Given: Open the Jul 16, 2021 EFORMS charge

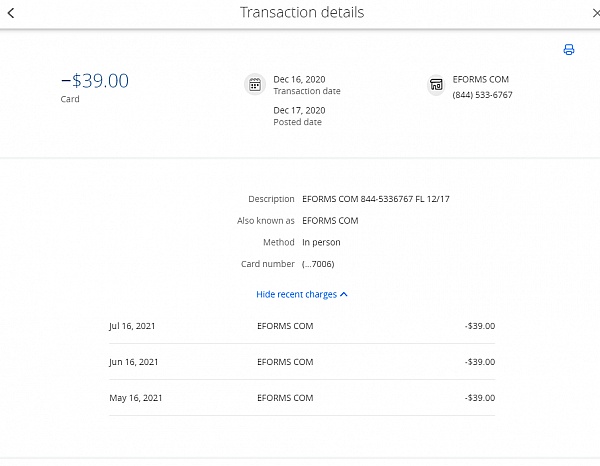Looking at the screenshot, I should [x=301, y=326].
